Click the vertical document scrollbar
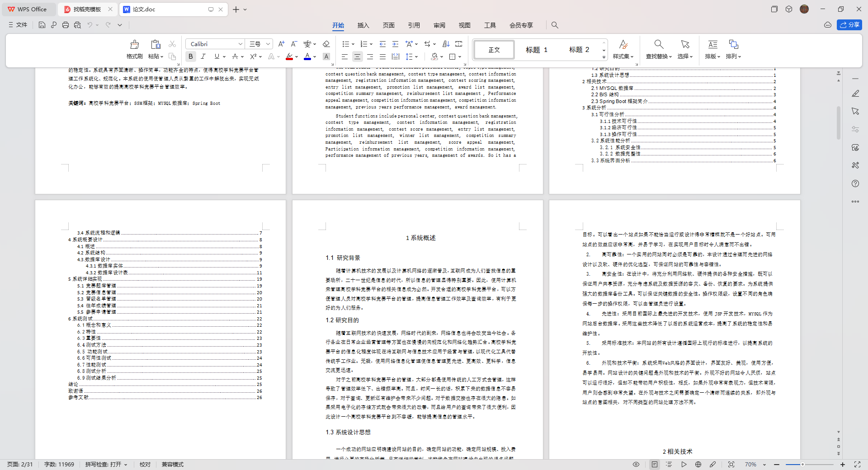This screenshot has width=868, height=470. pos(839,123)
